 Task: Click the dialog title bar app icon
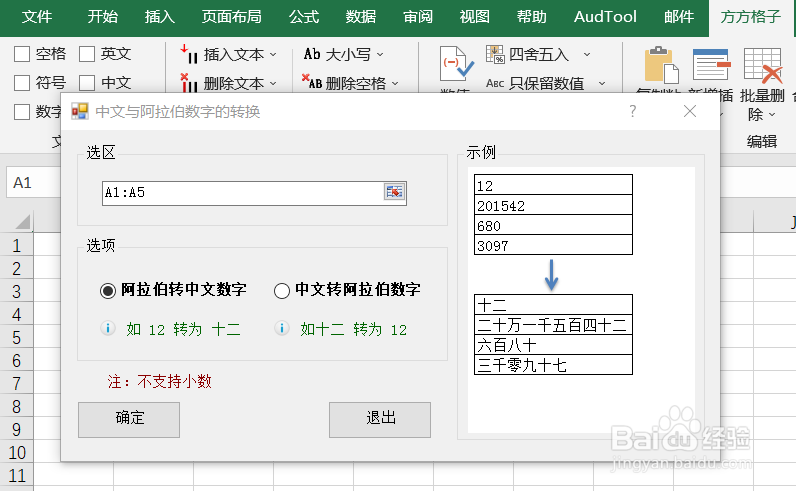click(80, 111)
